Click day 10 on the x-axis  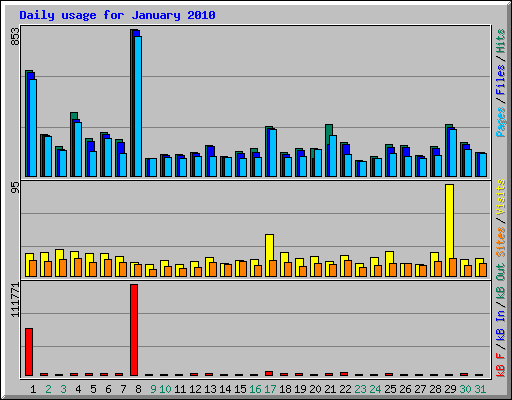pos(165,389)
